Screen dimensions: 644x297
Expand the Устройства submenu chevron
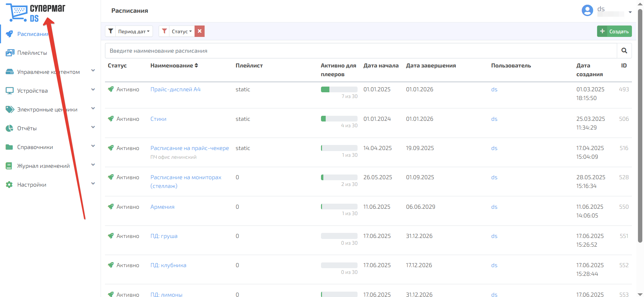tap(93, 89)
